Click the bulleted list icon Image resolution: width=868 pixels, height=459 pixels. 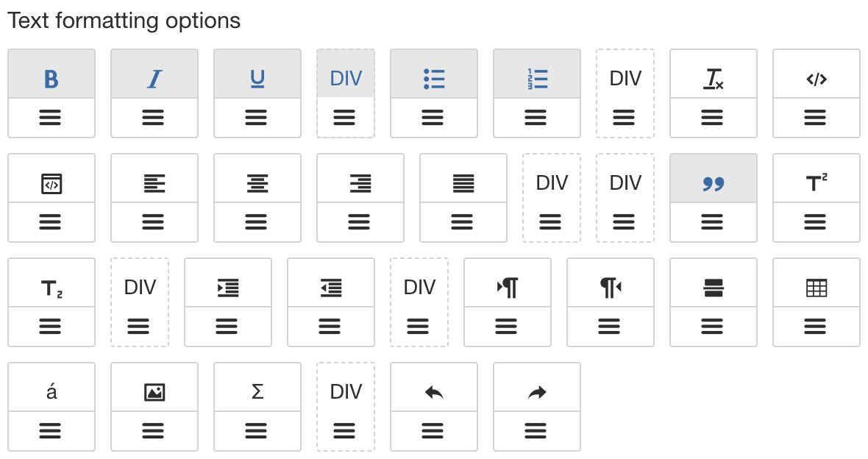point(433,78)
